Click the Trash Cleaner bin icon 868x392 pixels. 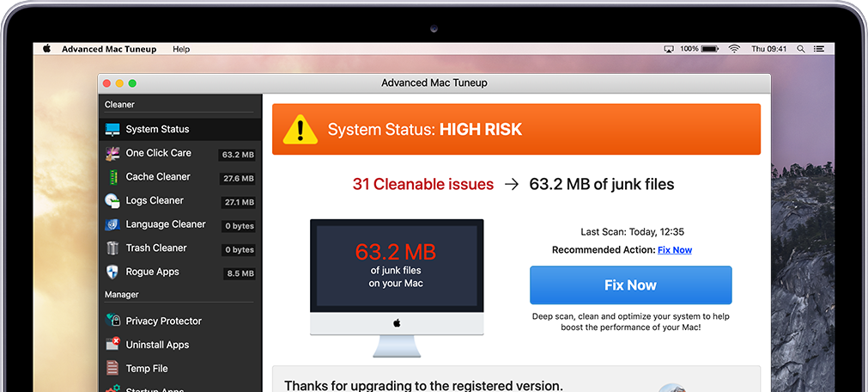click(x=112, y=248)
